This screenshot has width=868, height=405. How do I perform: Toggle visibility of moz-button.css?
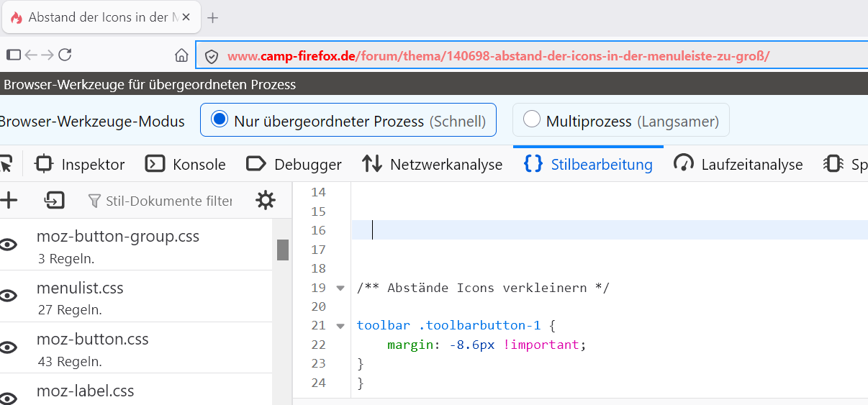pyautogui.click(x=8, y=347)
